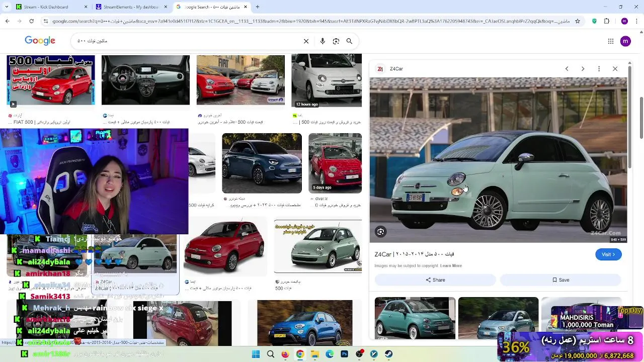Bookmark this page with the star icon
This screenshot has width=644, height=362.
coord(578,21)
